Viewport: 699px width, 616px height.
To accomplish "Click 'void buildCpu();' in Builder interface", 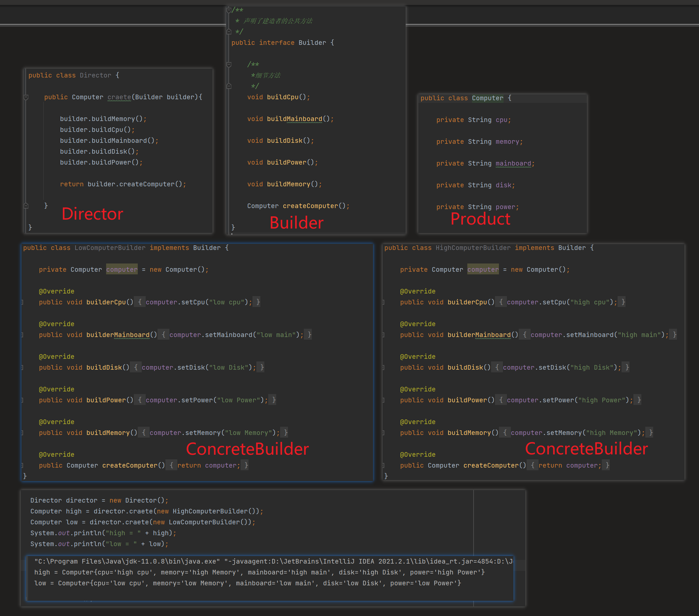I will click(278, 97).
